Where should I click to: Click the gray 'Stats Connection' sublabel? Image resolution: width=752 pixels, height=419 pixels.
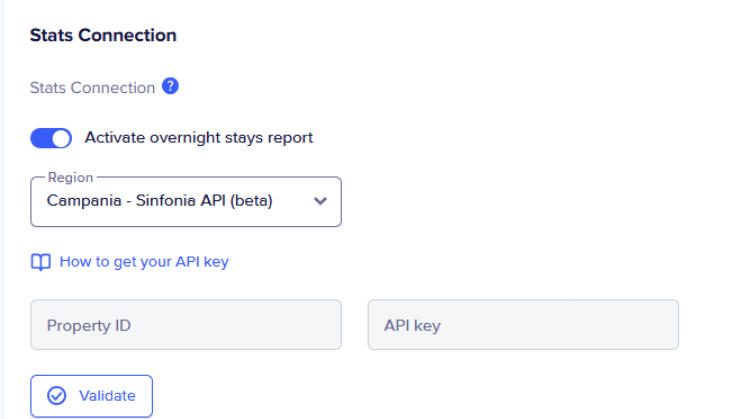93,88
